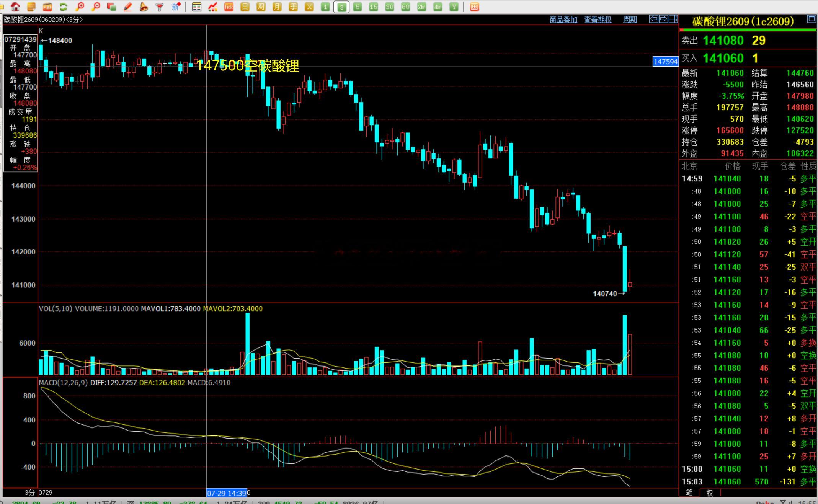Click the 最新 price value 141060
The height and width of the screenshot is (504, 818).
[730, 73]
